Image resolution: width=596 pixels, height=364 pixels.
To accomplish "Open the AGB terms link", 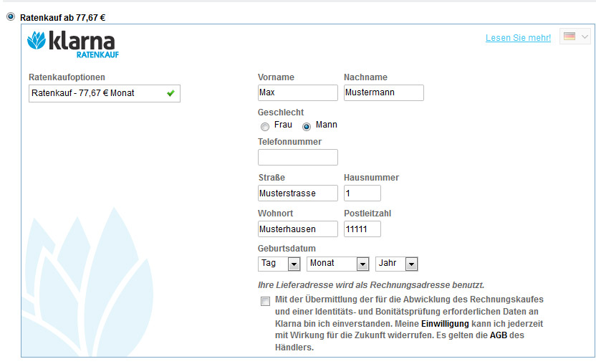I will coord(499,335).
